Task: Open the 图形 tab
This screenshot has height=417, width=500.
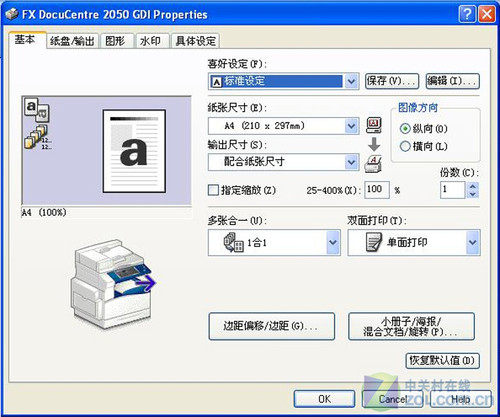Action: pyautogui.click(x=116, y=41)
